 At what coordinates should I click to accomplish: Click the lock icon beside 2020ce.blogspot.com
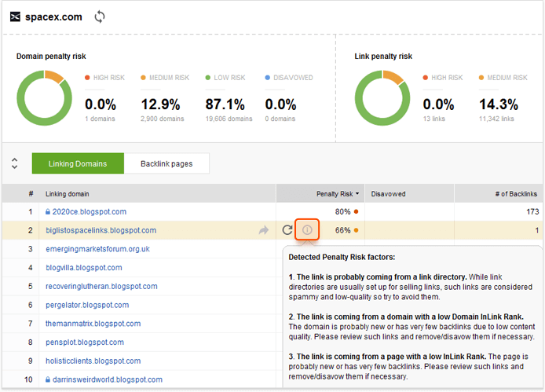[x=48, y=211]
